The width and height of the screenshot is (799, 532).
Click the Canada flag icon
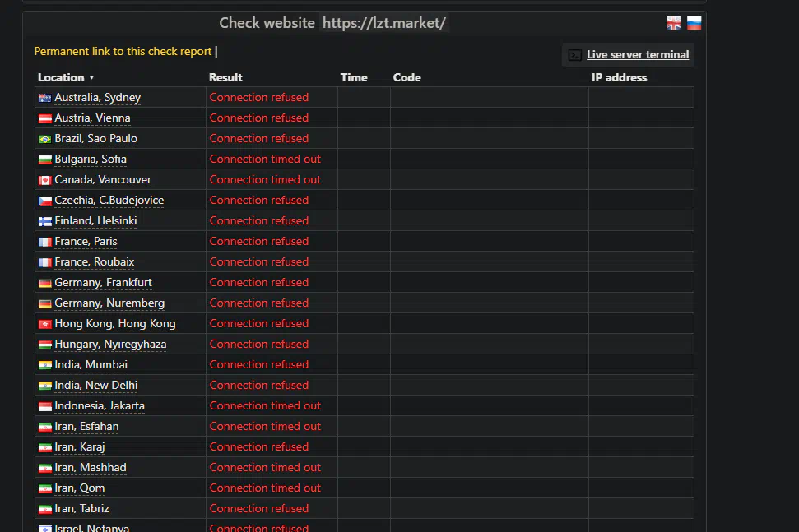click(44, 180)
